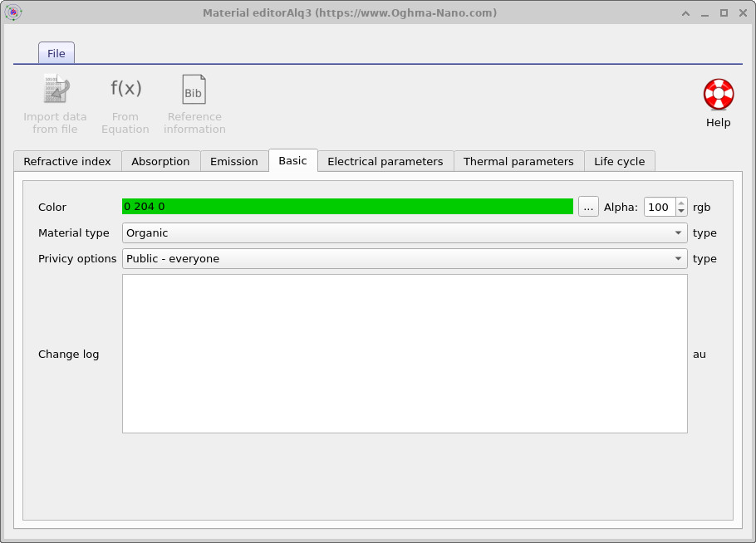The image size is (756, 543).
Task: Select the Thermal parameters tab
Action: (518, 161)
